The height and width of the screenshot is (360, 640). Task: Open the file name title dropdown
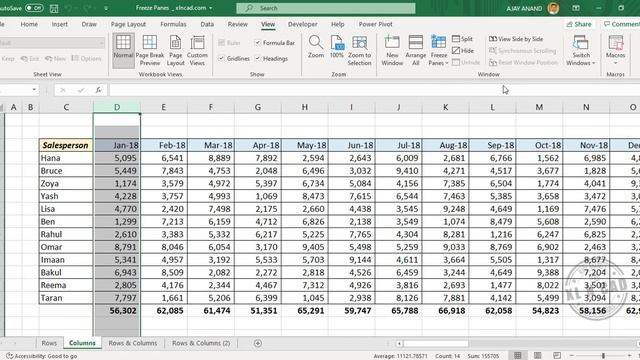point(211,8)
